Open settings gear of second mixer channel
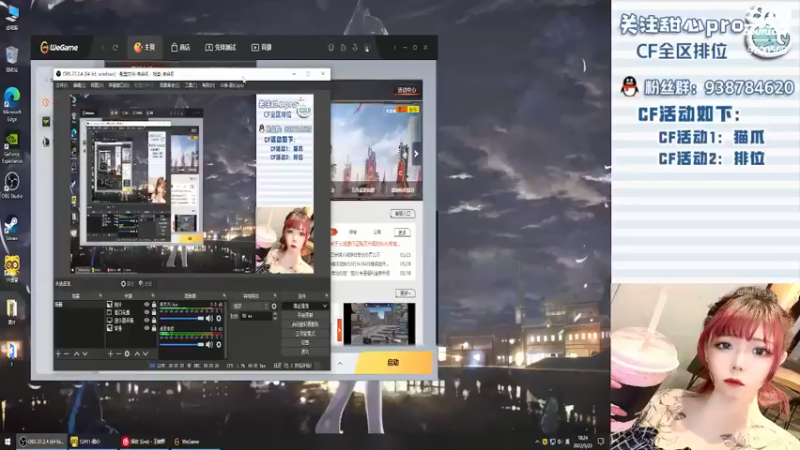The height and width of the screenshot is (450, 800). click(219, 344)
